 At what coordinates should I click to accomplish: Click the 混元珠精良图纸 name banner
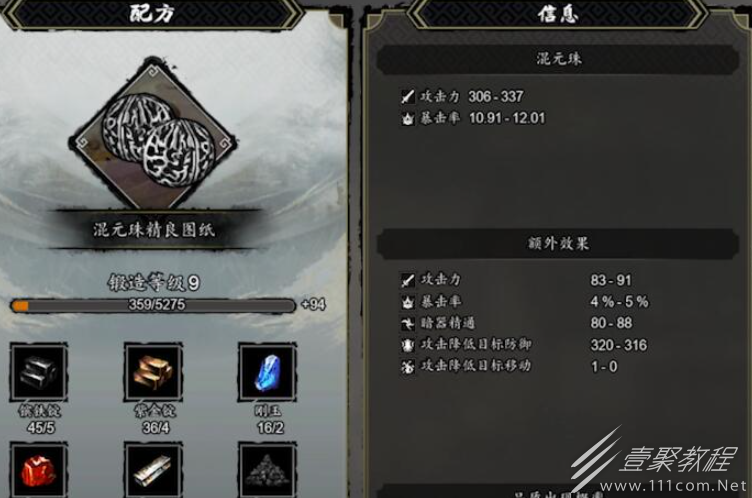(x=153, y=230)
